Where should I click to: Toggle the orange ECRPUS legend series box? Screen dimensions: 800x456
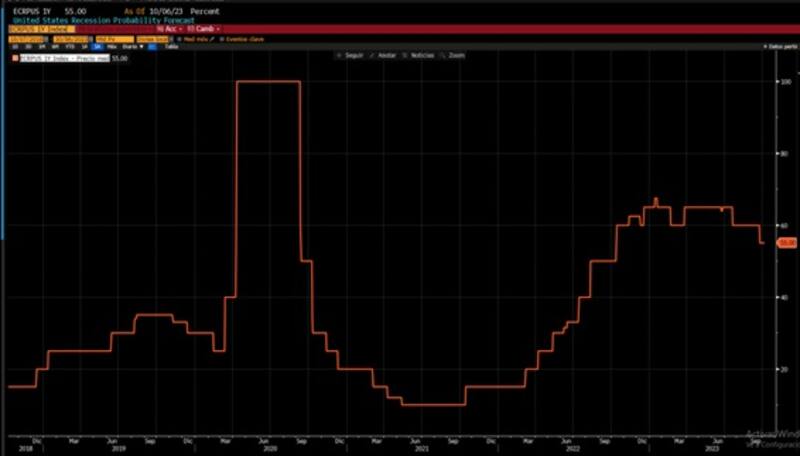(x=14, y=59)
